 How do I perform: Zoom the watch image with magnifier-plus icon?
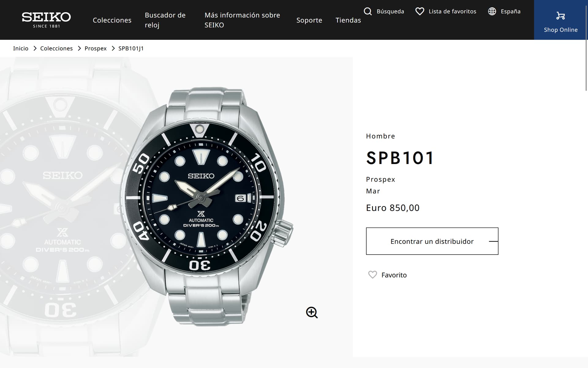312,312
